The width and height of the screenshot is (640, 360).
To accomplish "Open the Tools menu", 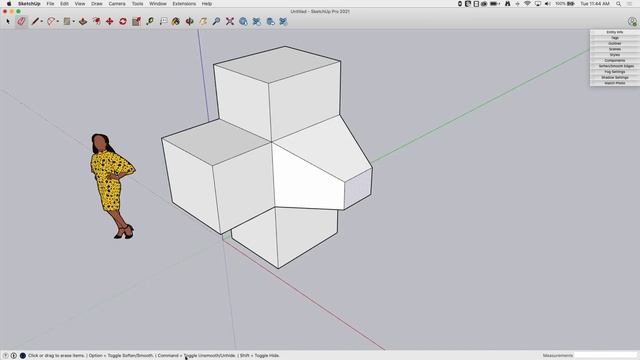I will pos(138,4).
